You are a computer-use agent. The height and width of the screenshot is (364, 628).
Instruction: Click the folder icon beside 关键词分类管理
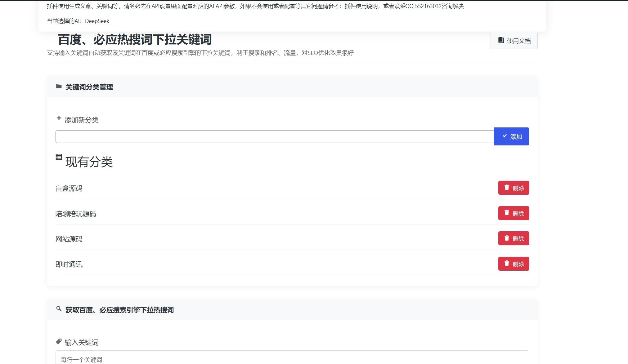click(59, 86)
